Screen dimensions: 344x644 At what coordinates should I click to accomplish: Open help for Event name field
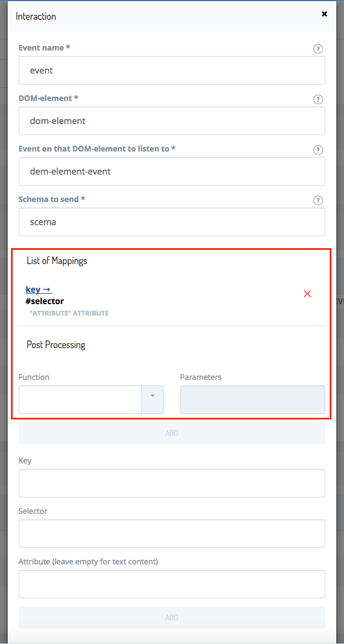click(x=318, y=49)
